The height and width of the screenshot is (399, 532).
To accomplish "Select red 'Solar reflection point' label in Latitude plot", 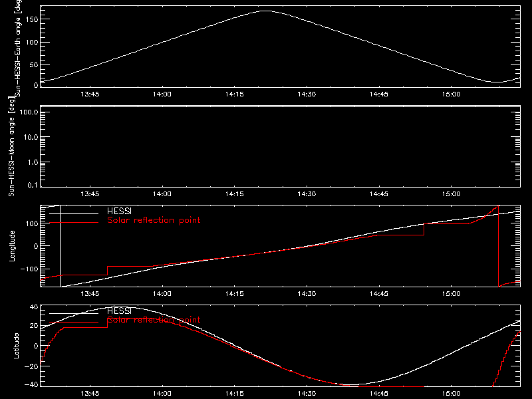I will coord(154,320).
